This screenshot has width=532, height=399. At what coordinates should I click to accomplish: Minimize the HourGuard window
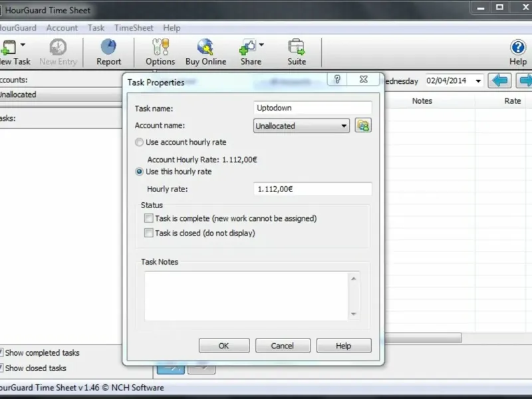pos(481,7)
